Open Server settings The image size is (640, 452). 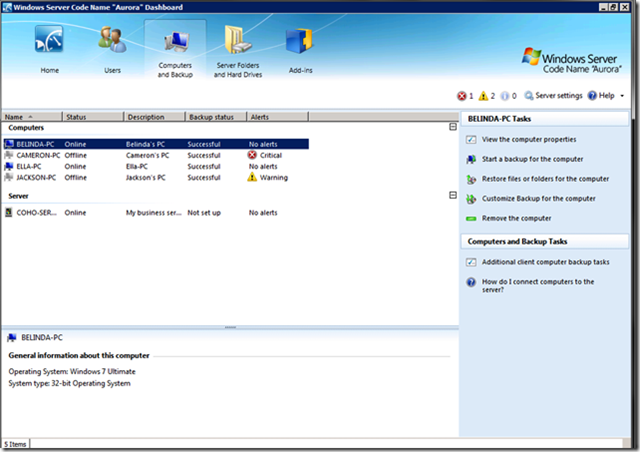[558, 96]
